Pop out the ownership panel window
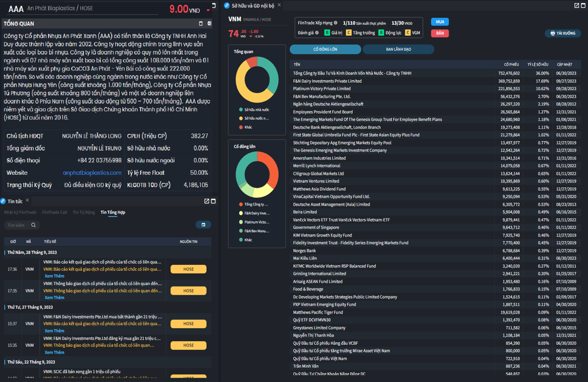Image resolution: width=588 pixels, height=382 pixels. 577,5
